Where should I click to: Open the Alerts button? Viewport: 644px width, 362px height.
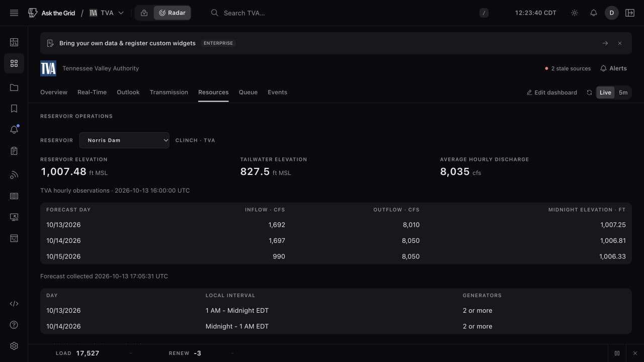pos(613,68)
